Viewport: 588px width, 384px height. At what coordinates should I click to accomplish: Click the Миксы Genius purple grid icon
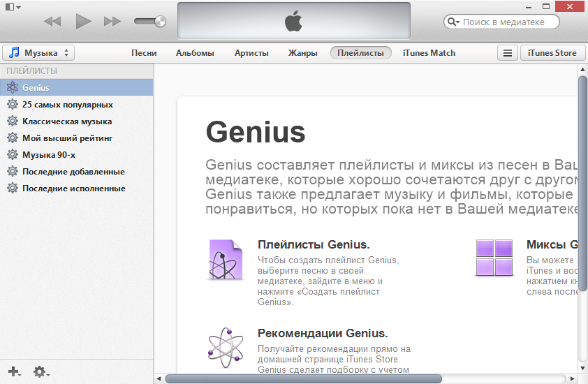click(494, 258)
